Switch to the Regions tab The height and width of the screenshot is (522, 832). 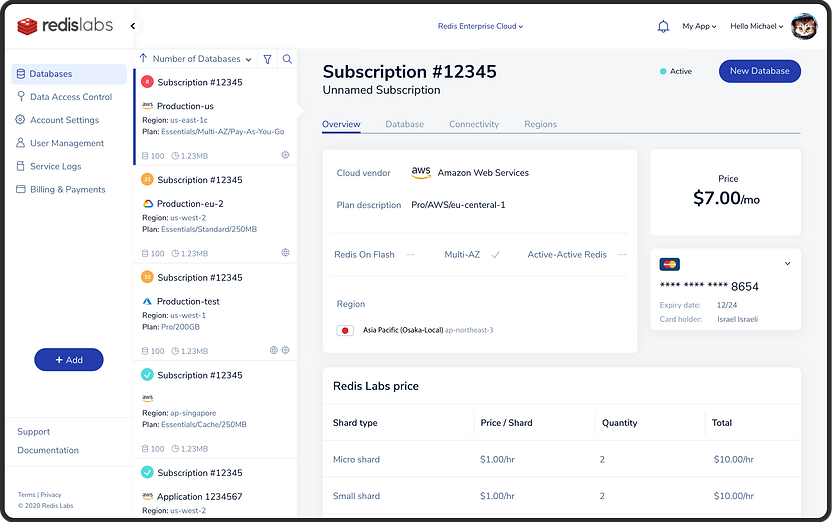tap(541, 124)
